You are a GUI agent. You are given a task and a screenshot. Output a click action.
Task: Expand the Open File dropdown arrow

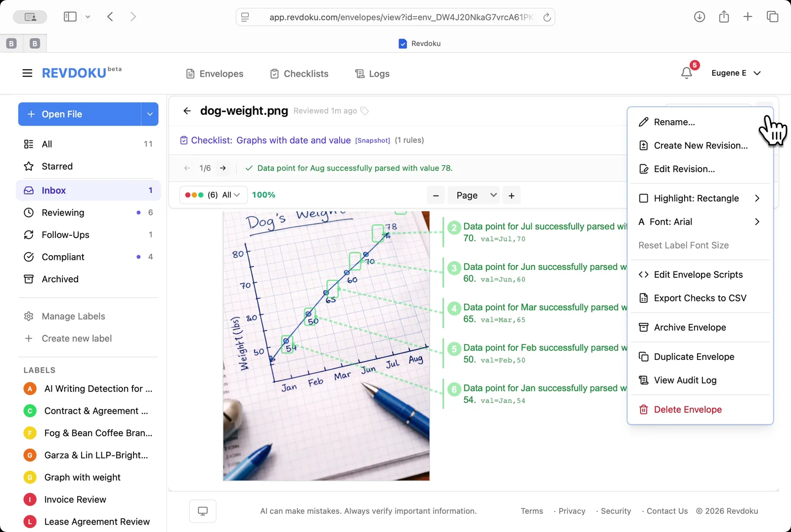coord(149,114)
